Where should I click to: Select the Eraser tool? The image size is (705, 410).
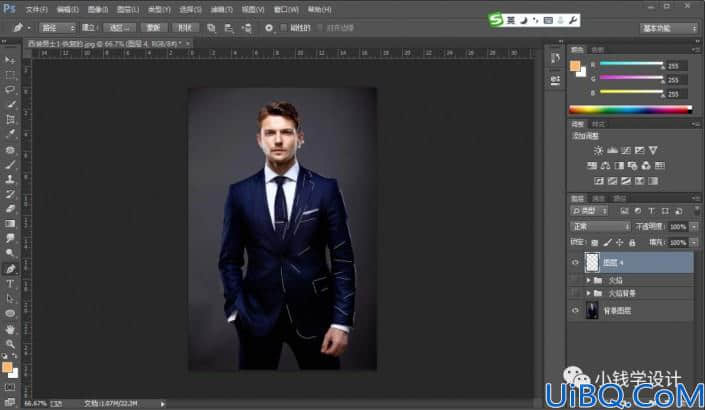(10, 209)
